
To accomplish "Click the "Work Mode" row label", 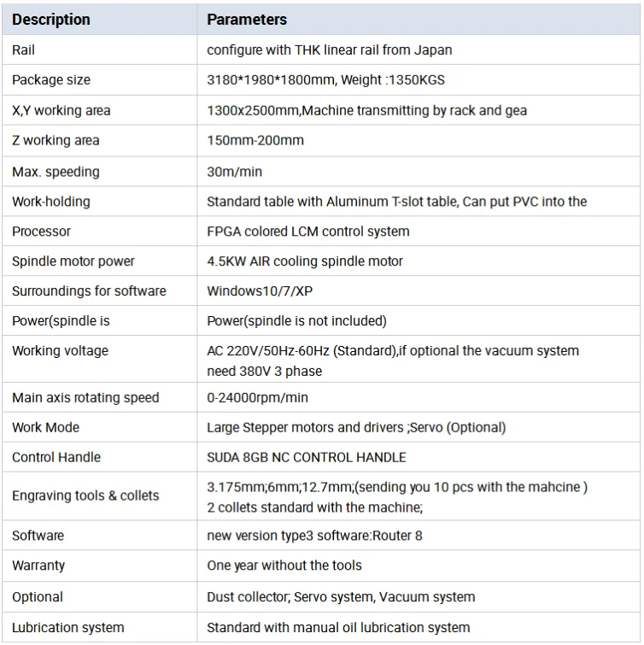I will coord(45,427).
